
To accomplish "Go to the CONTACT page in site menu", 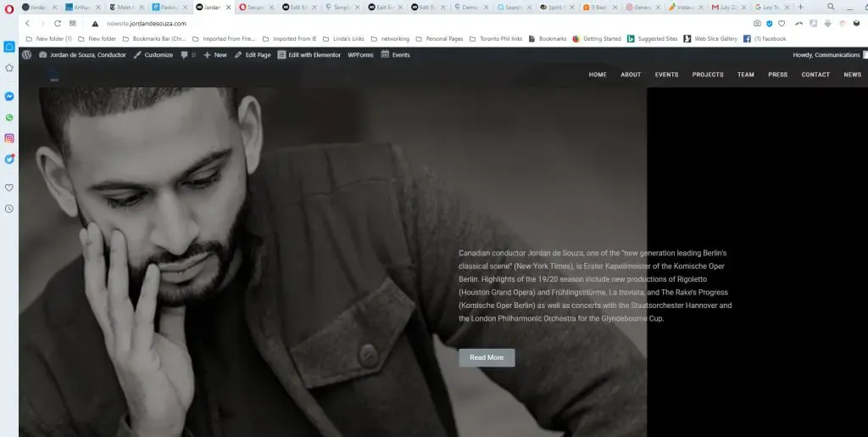I will click(815, 75).
